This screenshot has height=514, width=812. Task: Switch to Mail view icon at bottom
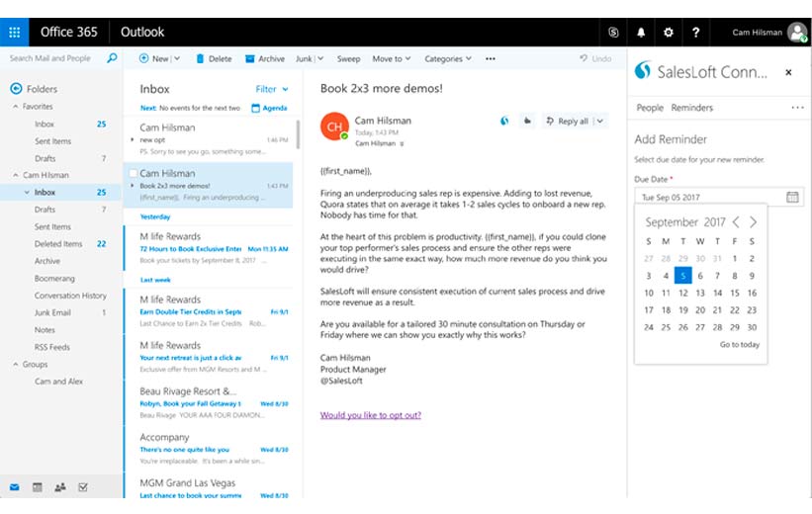(x=15, y=487)
